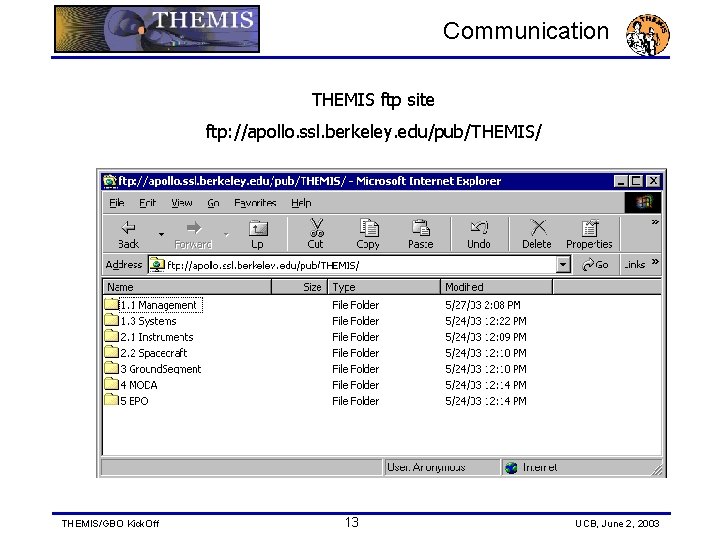720x540 pixels.
Task: Click the round THEMIS team emblem
Action: (x=648, y=34)
